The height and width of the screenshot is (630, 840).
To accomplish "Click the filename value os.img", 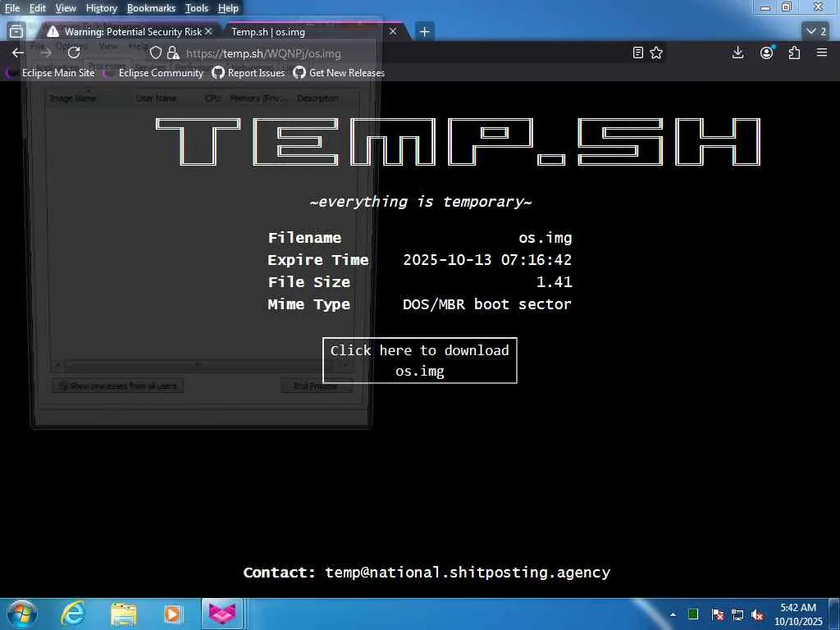I will click(546, 238).
